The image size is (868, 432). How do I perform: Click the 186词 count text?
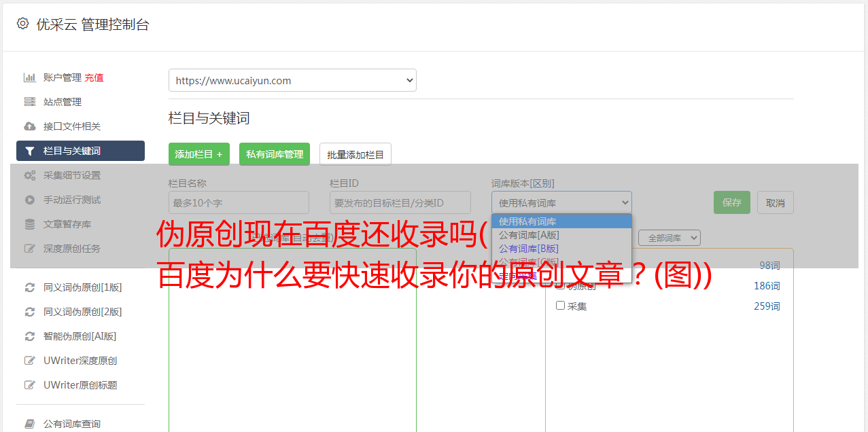(767, 286)
